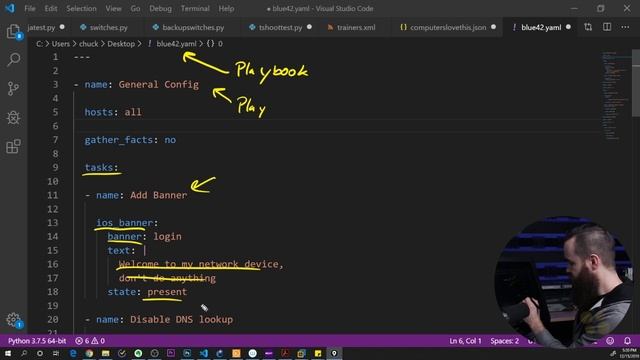
Task: Click the 'name: Disable DNS lookup' line
Action: pos(159,319)
